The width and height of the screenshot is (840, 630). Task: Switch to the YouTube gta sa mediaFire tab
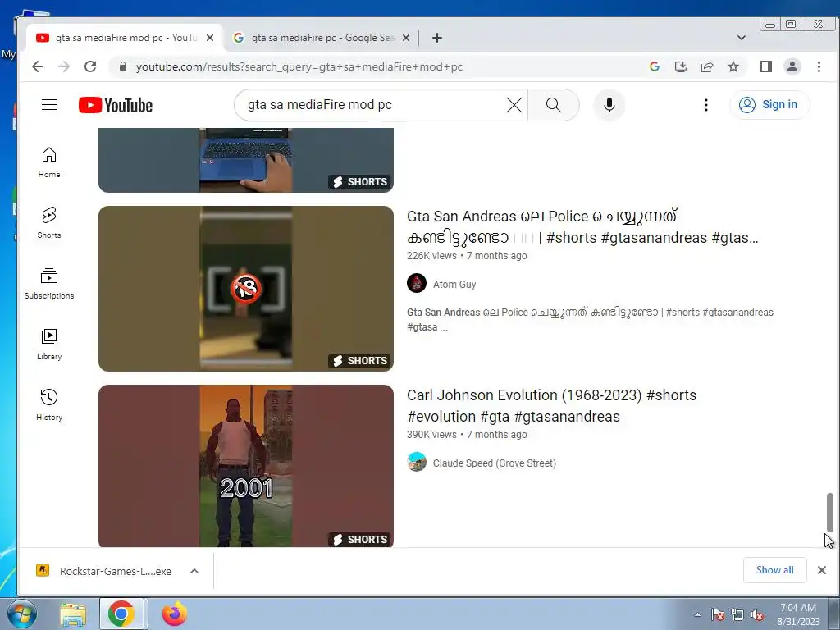[125, 38]
